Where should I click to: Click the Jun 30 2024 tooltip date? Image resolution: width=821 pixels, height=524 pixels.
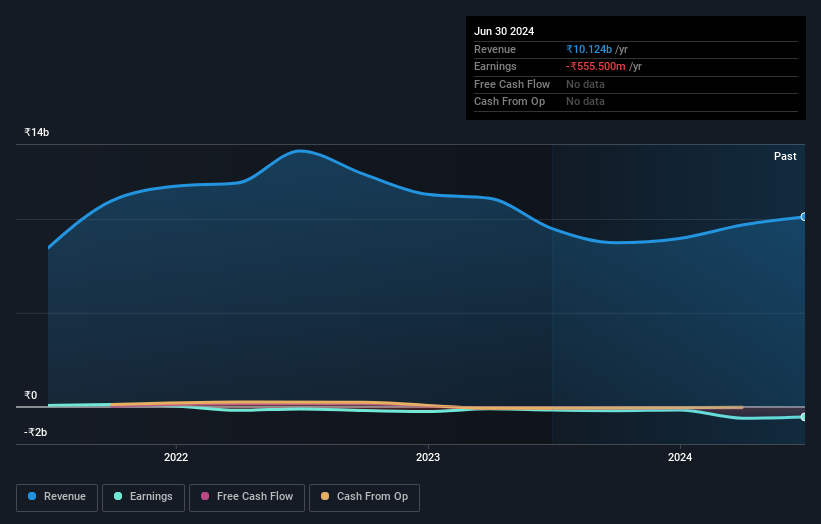504,31
